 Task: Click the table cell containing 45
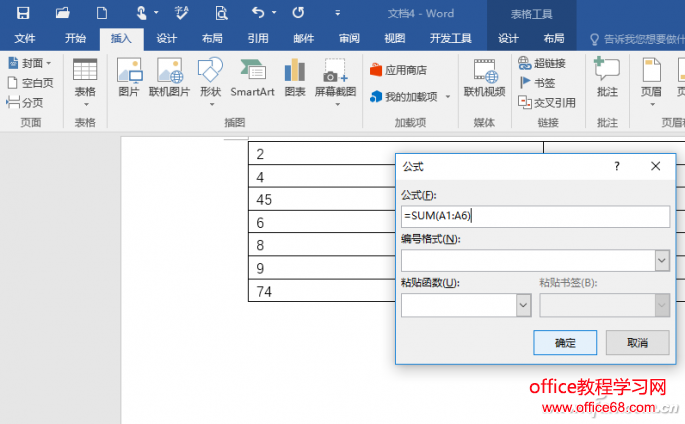322,200
